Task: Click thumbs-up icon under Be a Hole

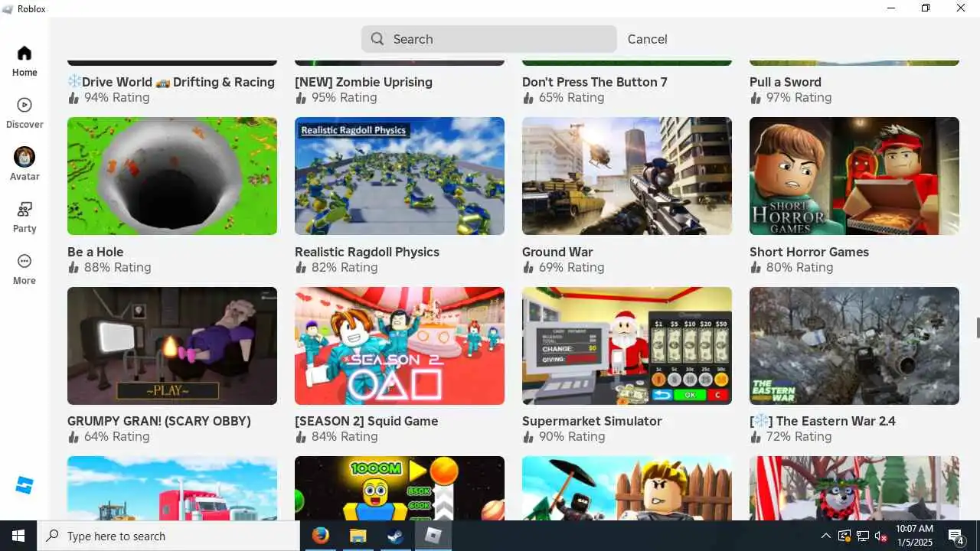Action: [73, 267]
